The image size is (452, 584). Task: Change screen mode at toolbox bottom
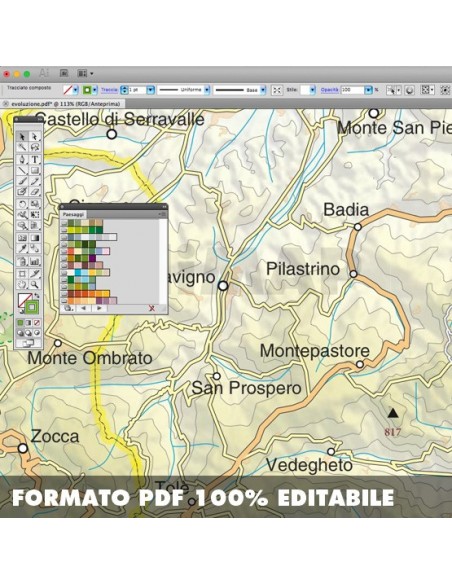point(28,343)
